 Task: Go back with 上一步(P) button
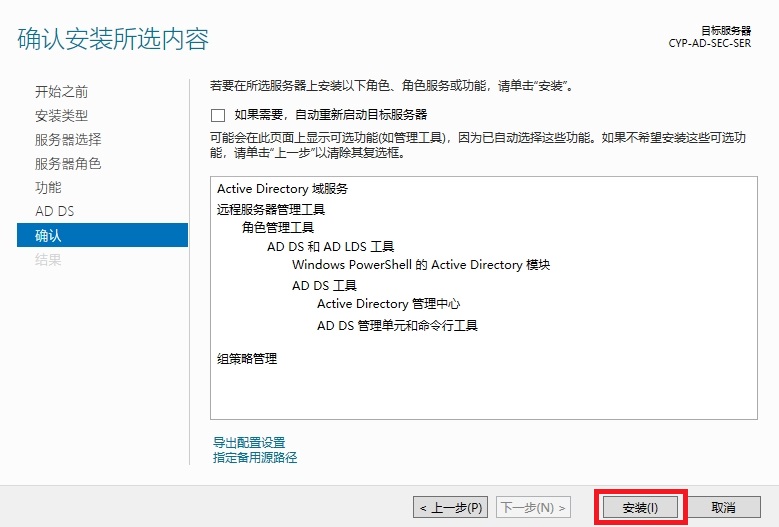click(x=451, y=508)
